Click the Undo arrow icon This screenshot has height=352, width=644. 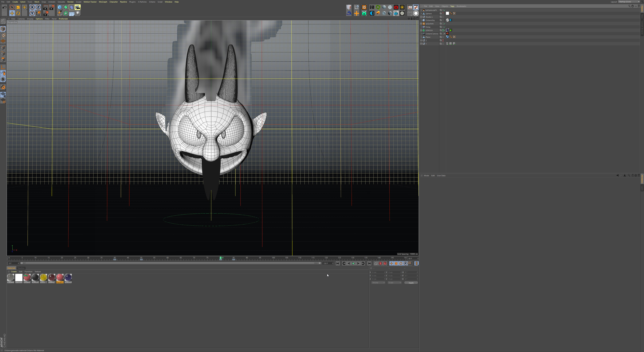[4, 7]
